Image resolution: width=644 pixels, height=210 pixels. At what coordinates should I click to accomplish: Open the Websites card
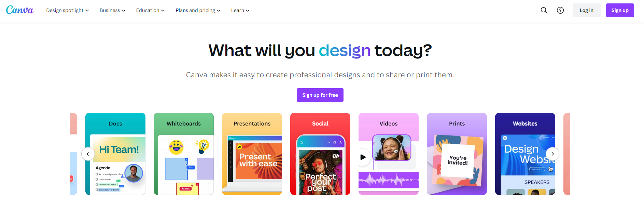click(x=522, y=154)
